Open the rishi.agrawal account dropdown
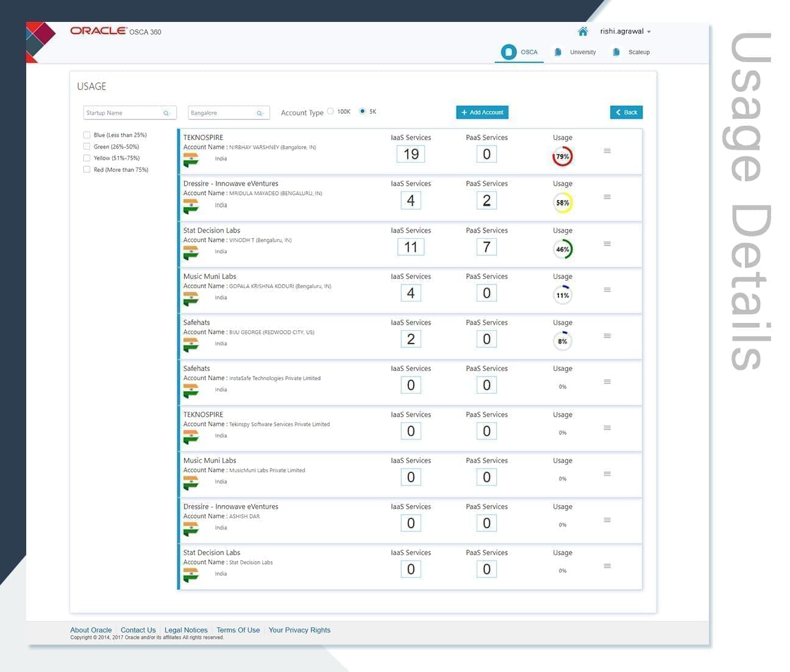Image resolution: width=790 pixels, height=672 pixels. click(x=625, y=31)
